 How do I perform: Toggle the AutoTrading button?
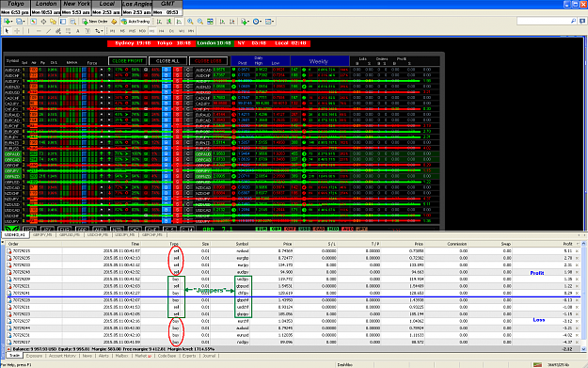point(135,22)
